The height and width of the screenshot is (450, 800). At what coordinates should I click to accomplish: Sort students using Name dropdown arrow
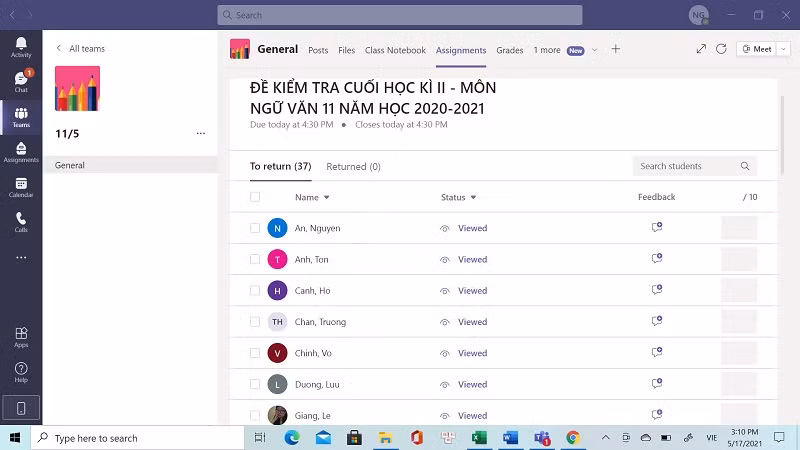click(x=327, y=198)
